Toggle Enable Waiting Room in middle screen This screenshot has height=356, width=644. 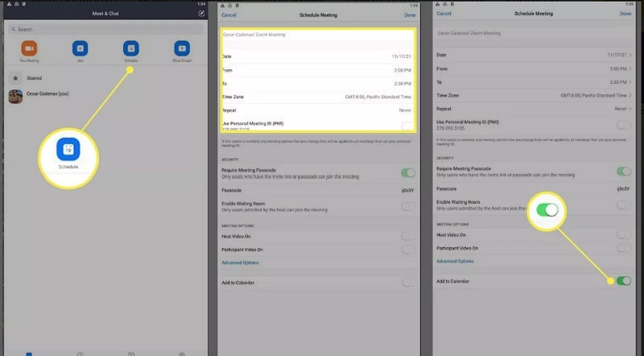pyautogui.click(x=408, y=206)
